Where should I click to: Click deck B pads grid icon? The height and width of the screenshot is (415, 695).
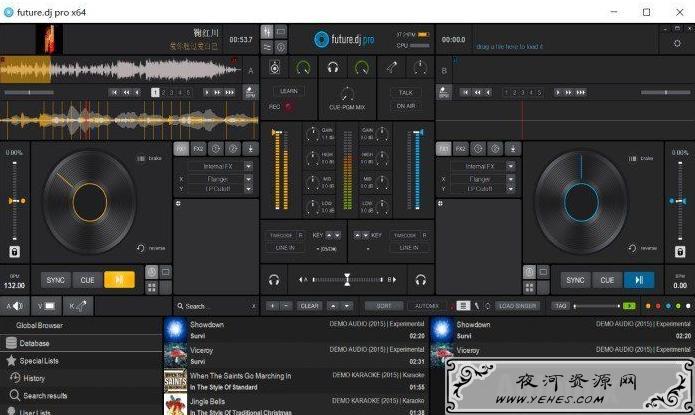pos(529,288)
